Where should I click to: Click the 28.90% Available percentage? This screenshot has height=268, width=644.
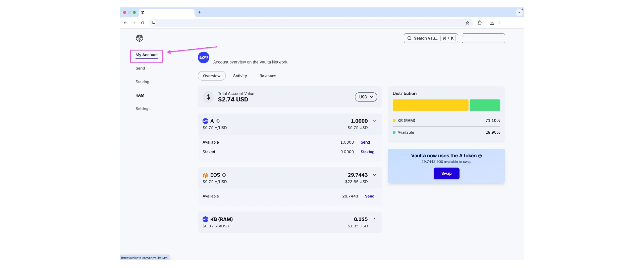click(492, 132)
